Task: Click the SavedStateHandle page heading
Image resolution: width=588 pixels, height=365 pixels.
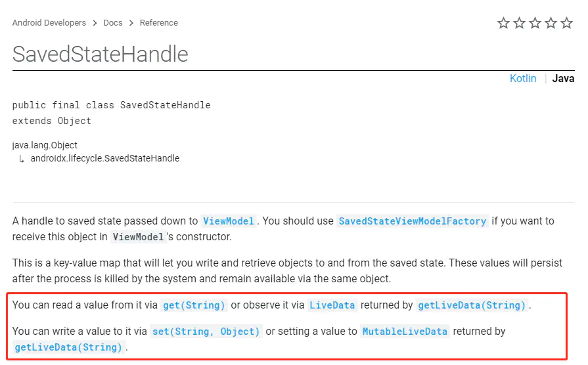Action: [x=101, y=54]
